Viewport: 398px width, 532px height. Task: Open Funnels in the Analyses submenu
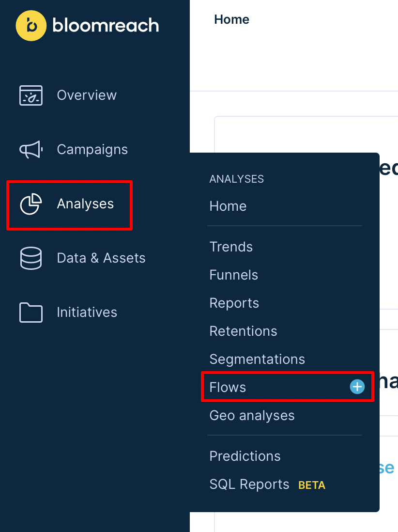(x=233, y=275)
